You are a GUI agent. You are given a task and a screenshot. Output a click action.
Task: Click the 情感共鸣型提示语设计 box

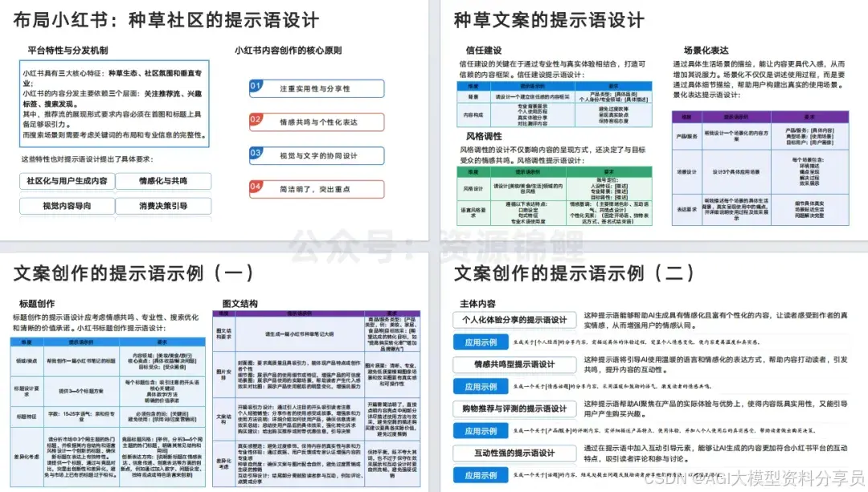pos(514,364)
